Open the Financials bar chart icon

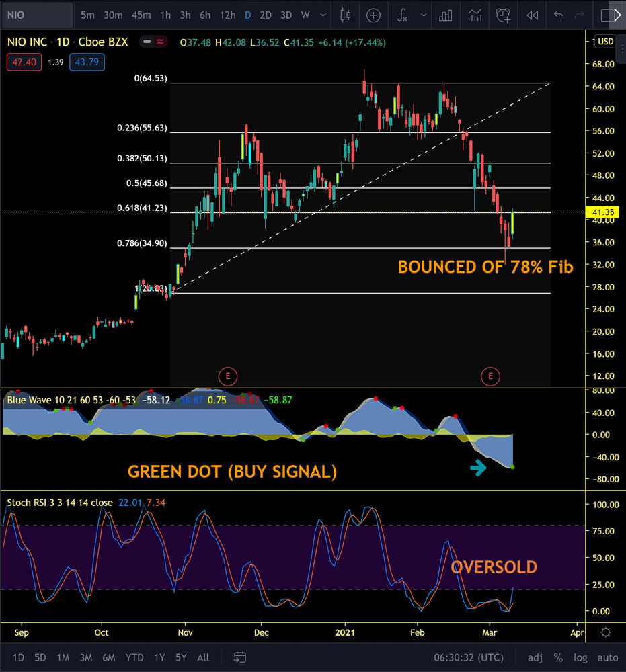[446, 15]
